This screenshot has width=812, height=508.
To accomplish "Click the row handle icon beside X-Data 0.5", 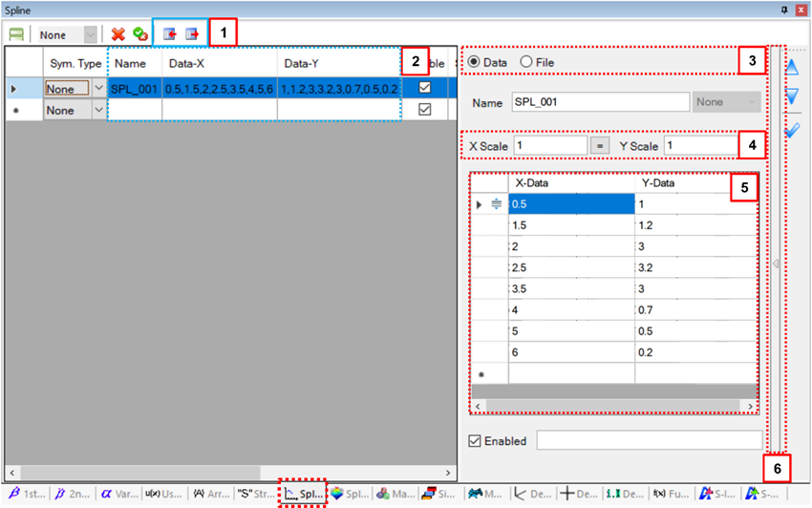I will coord(496,204).
